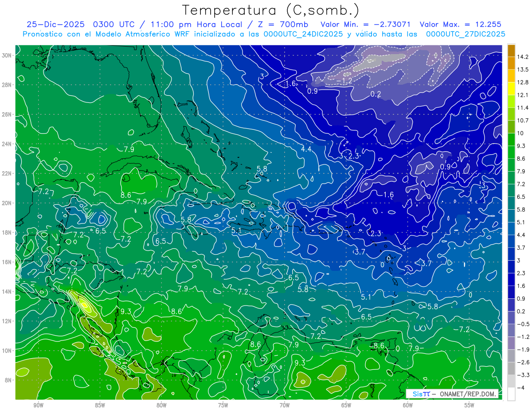Screen dimensions: 532x411
Task: Click the "10.7" value on the color legend
Action: [x=523, y=121]
